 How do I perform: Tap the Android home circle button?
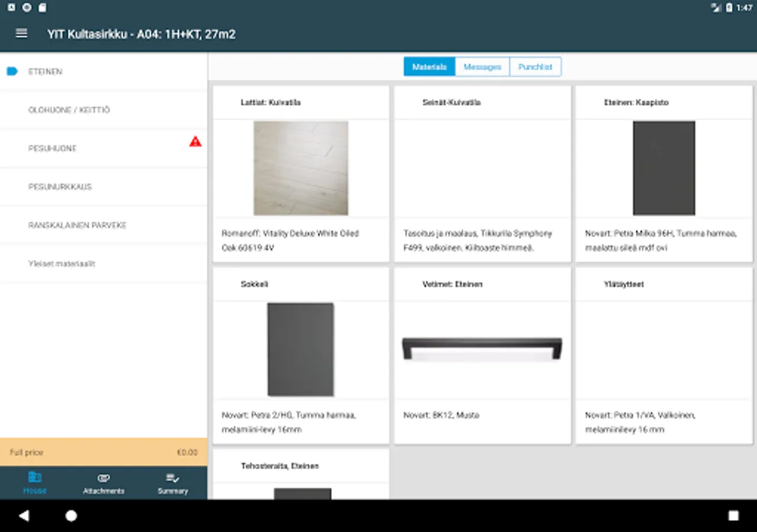tap(71, 515)
